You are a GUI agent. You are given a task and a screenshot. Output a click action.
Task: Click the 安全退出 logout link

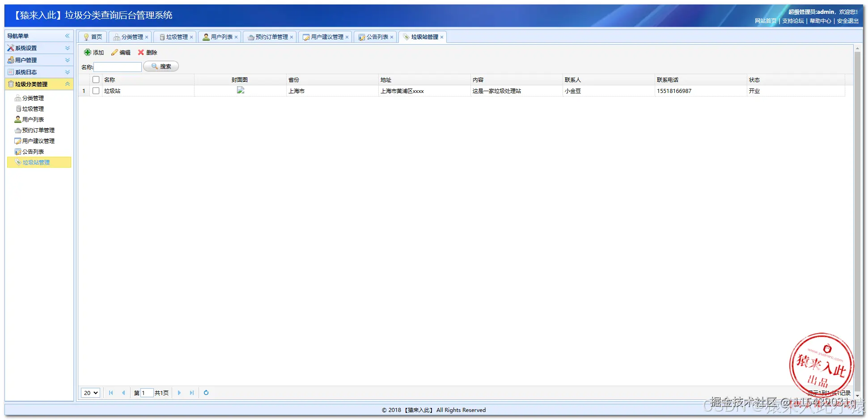[x=848, y=21]
